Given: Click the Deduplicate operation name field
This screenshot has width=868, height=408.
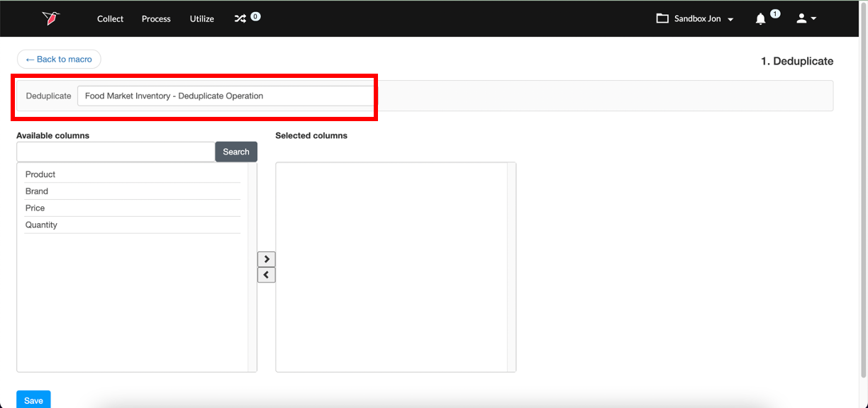Looking at the screenshot, I should [x=226, y=96].
